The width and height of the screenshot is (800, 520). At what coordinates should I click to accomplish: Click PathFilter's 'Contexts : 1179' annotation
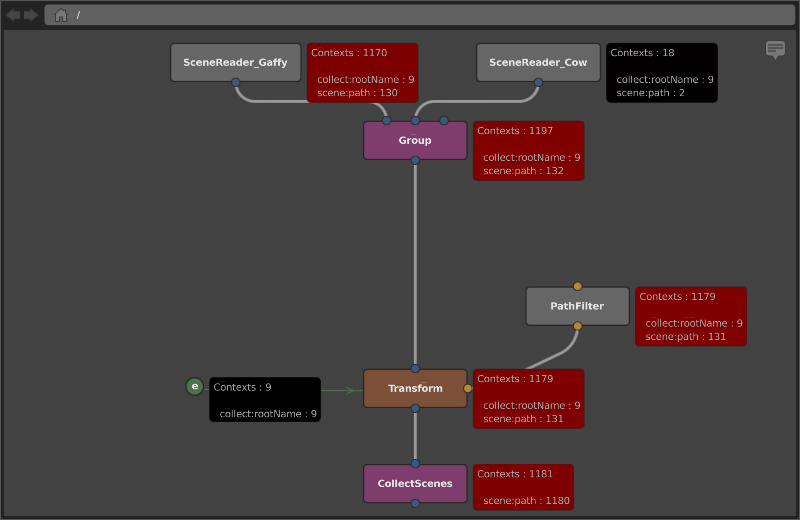point(691,316)
